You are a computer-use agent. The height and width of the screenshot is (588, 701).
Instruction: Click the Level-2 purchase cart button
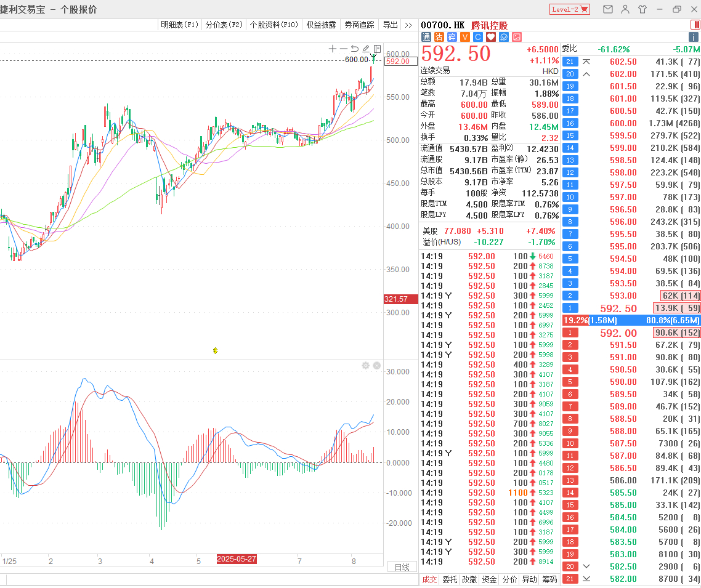(570, 9)
